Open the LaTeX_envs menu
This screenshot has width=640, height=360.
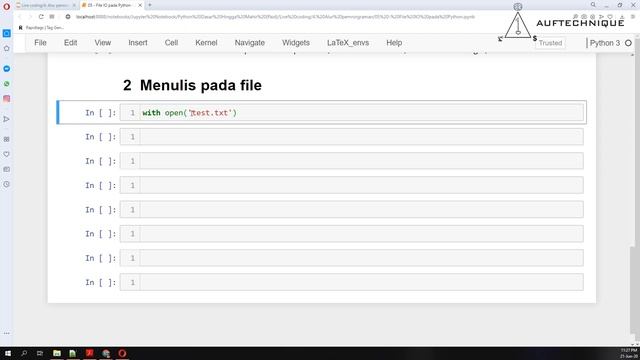(x=348, y=43)
